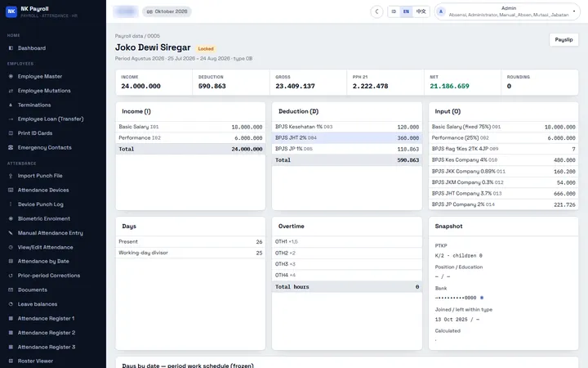Viewport: 588px width, 368px height.
Task: Click the Present days row
Action: pos(190,241)
